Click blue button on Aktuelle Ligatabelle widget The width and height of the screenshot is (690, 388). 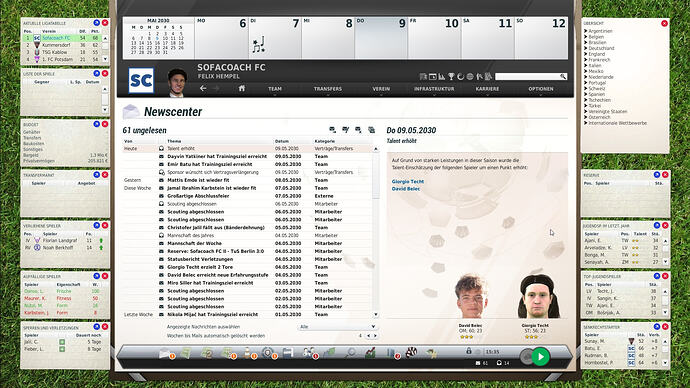[96, 23]
